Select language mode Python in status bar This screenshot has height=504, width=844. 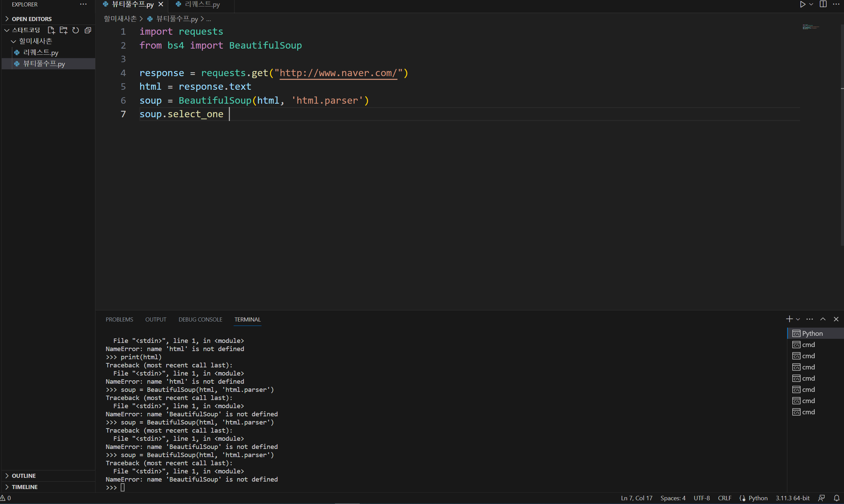pyautogui.click(x=758, y=498)
